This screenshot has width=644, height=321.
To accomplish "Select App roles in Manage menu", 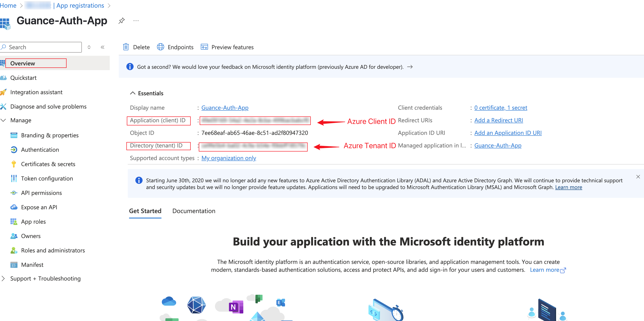I will coord(33,221).
